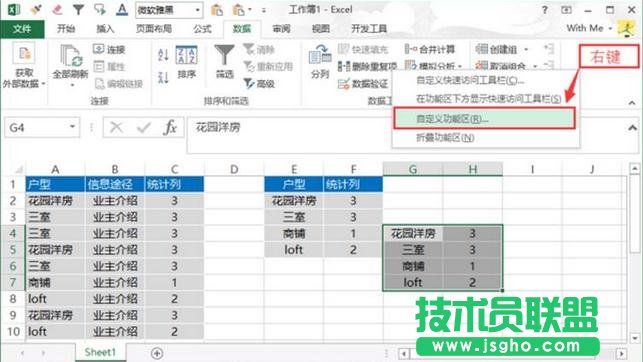Select 自定义功能区(R)... in context menu

pyautogui.click(x=484, y=118)
